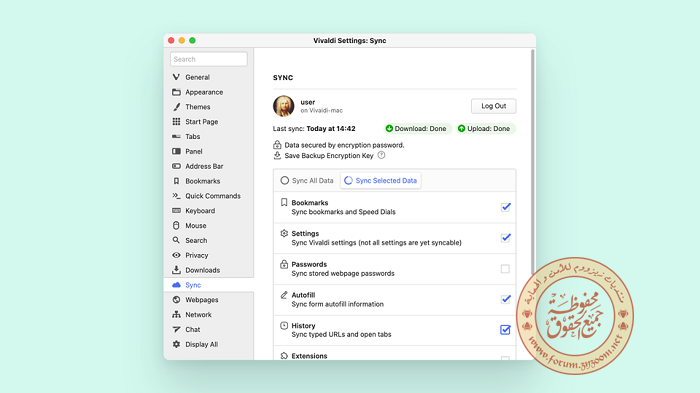Uncheck the Settings sync checkbox

tap(505, 238)
